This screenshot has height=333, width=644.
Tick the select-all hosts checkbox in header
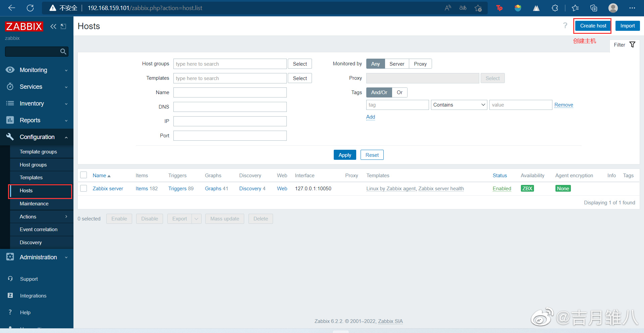tap(84, 175)
